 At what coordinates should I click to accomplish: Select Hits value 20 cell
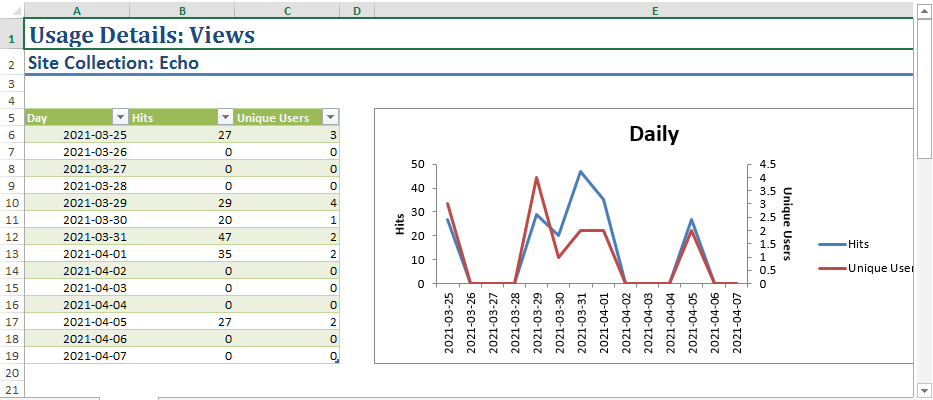(x=182, y=220)
